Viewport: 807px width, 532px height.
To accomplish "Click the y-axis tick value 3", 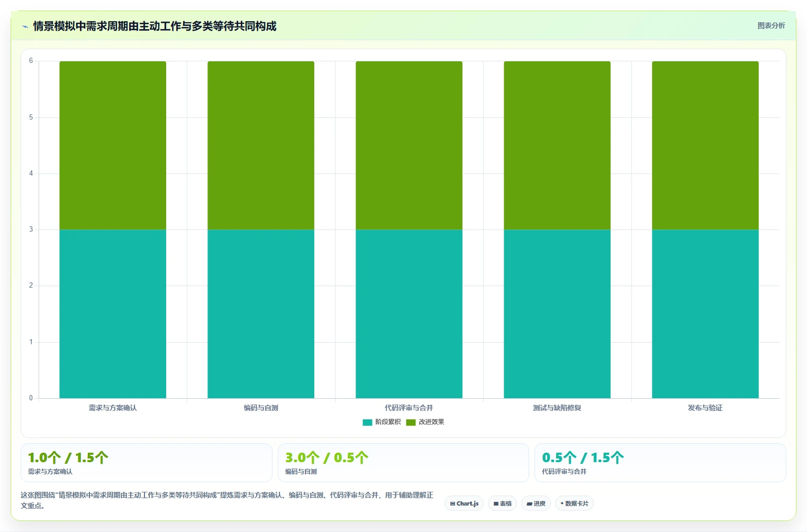I will coord(31,230).
